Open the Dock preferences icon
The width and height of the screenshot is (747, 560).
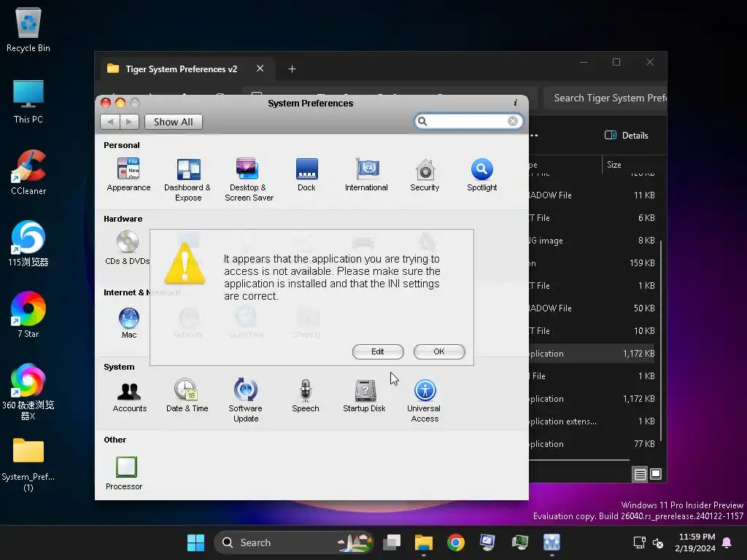[307, 174]
